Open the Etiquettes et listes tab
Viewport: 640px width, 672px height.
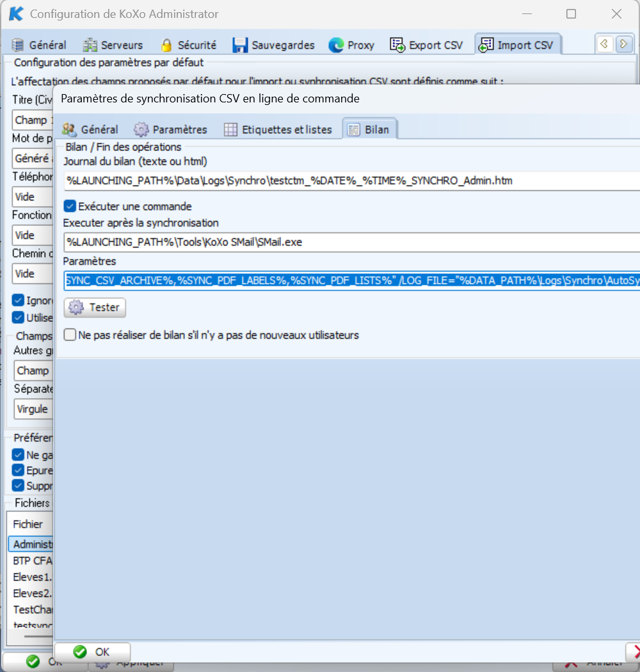[278, 129]
